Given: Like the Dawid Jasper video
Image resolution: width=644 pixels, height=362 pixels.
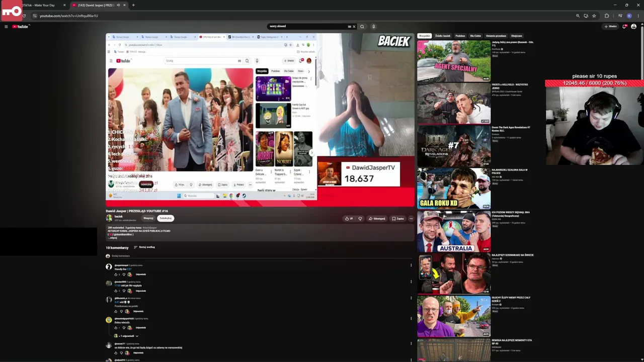Looking at the screenshot, I should pyautogui.click(x=349, y=219).
